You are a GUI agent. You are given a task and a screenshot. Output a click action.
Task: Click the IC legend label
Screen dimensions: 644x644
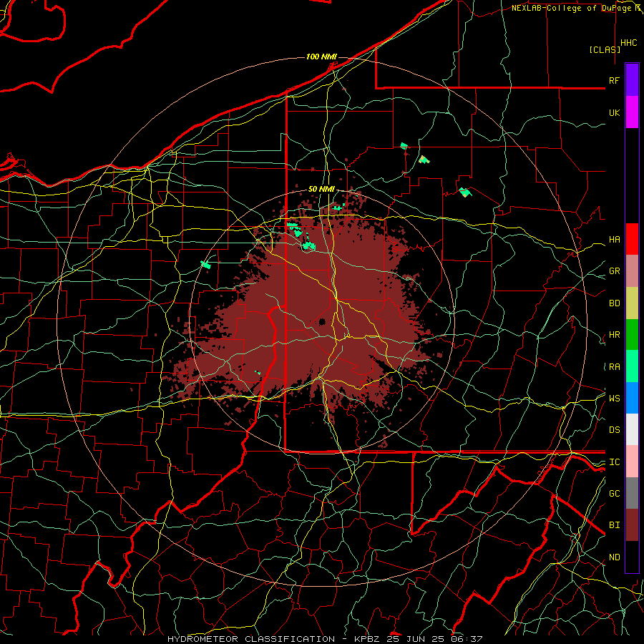614,462
